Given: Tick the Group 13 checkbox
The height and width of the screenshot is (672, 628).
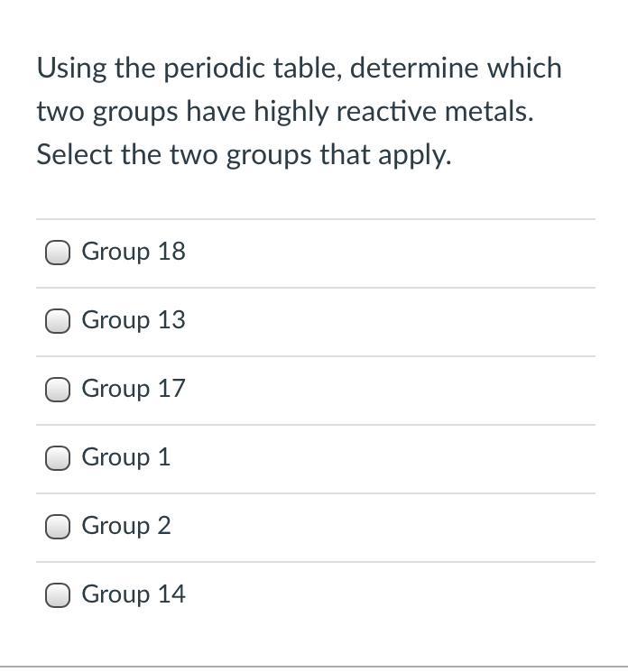Looking at the screenshot, I should pyautogui.click(x=58, y=321).
